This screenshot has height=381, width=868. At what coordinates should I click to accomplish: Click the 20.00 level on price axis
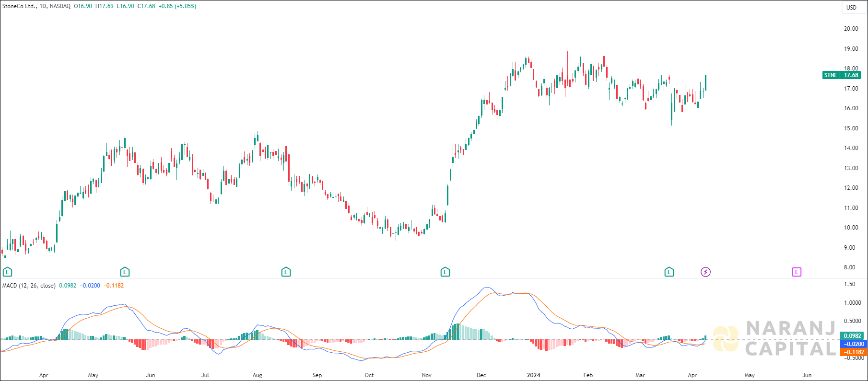[x=851, y=29]
